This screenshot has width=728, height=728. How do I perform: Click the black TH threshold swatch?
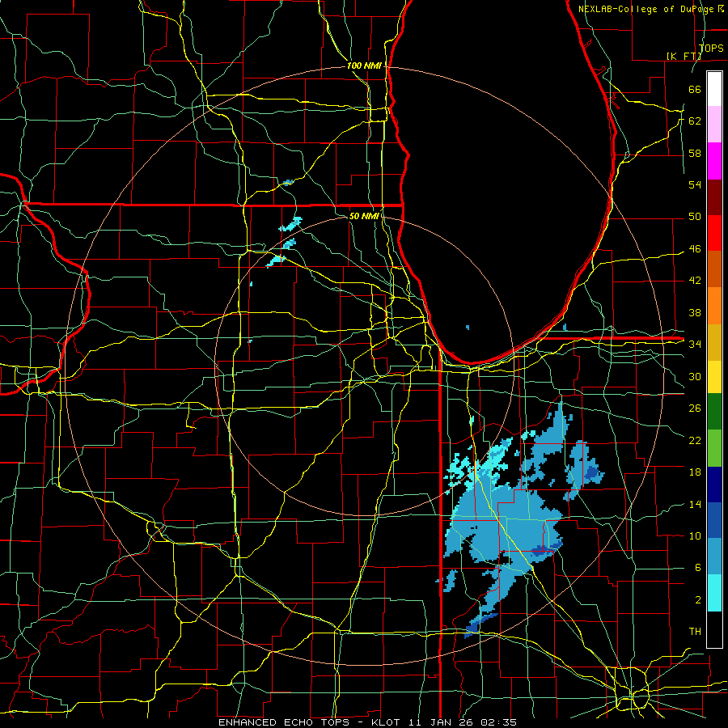(714, 629)
